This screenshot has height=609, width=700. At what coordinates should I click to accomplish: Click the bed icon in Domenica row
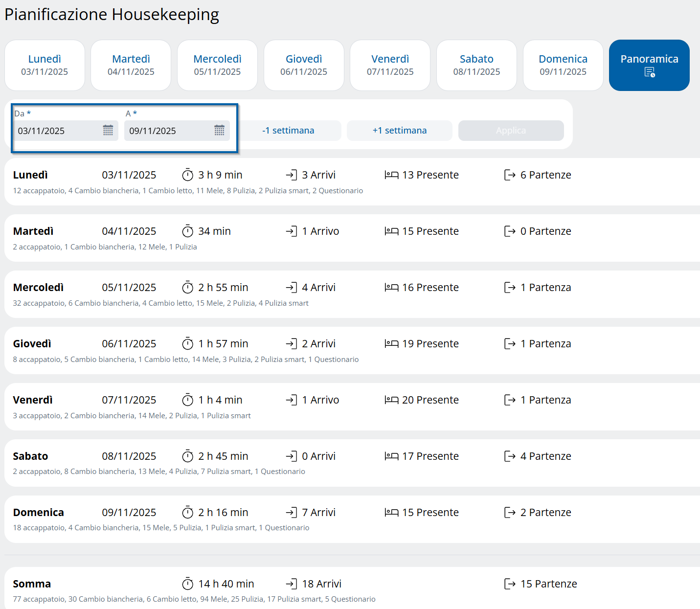point(391,513)
